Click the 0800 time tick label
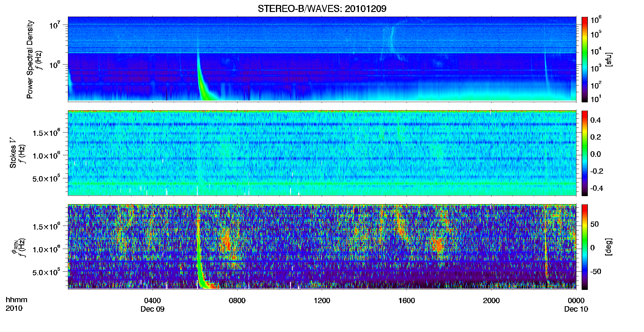Viewport: 644px width, 332px height. pyautogui.click(x=237, y=301)
